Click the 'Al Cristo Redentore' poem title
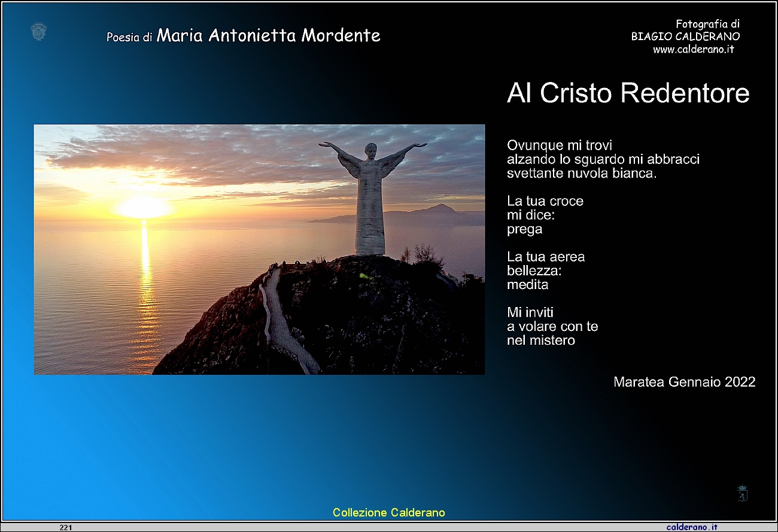Image resolution: width=778 pixels, height=532 pixels. [x=628, y=93]
